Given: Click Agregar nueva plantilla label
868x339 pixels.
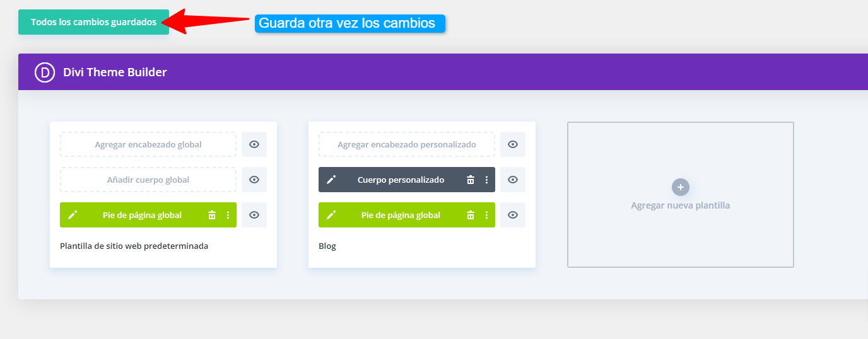Looking at the screenshot, I should coord(681,205).
